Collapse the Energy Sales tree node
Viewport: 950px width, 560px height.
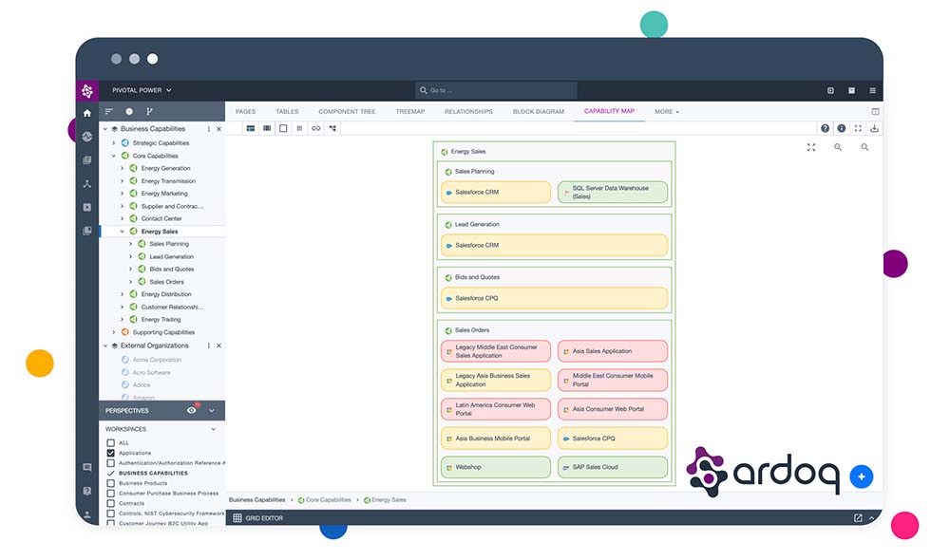click(x=122, y=232)
